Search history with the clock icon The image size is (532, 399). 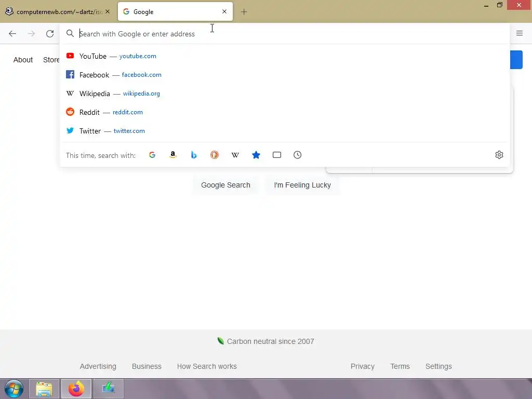[x=298, y=155]
